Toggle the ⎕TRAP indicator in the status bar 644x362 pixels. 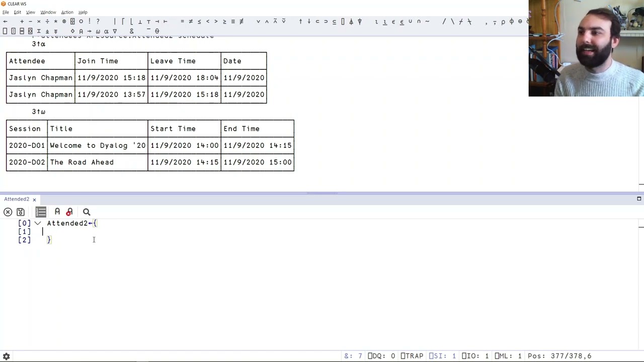coord(413,356)
